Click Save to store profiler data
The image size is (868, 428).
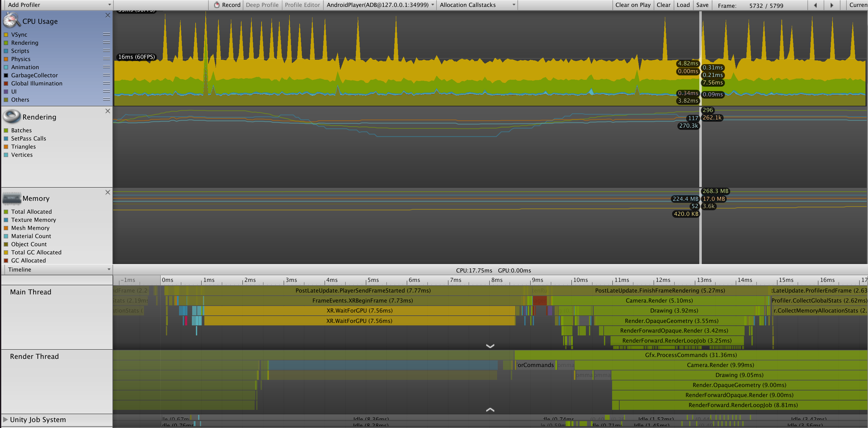click(702, 5)
